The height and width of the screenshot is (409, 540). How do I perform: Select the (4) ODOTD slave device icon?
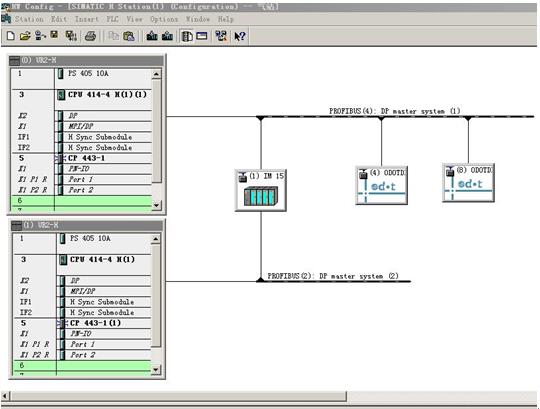click(381, 185)
